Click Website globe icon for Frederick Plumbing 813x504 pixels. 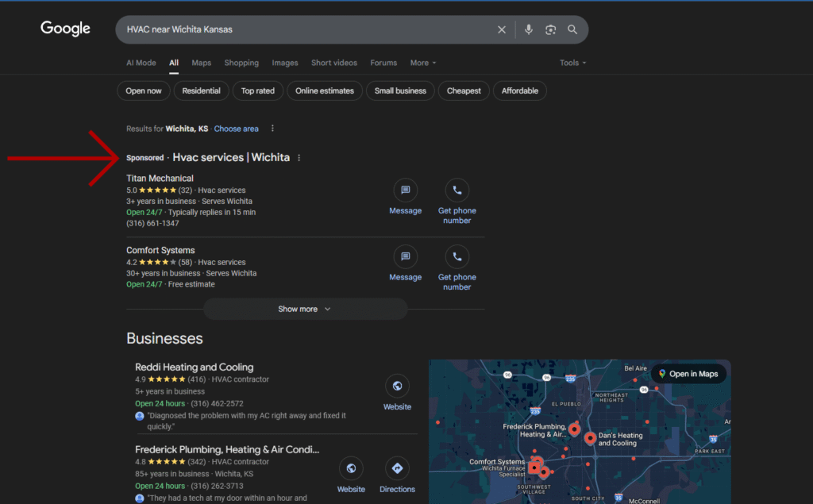(351, 468)
